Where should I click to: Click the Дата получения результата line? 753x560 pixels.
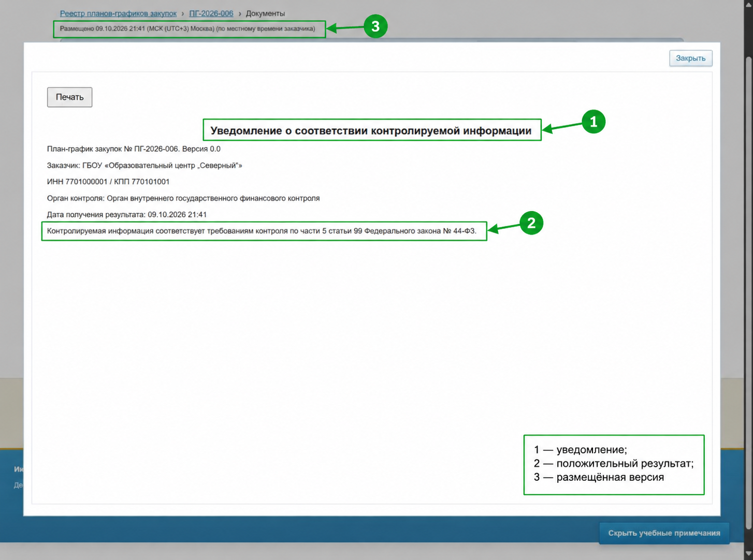pyautogui.click(x=127, y=215)
